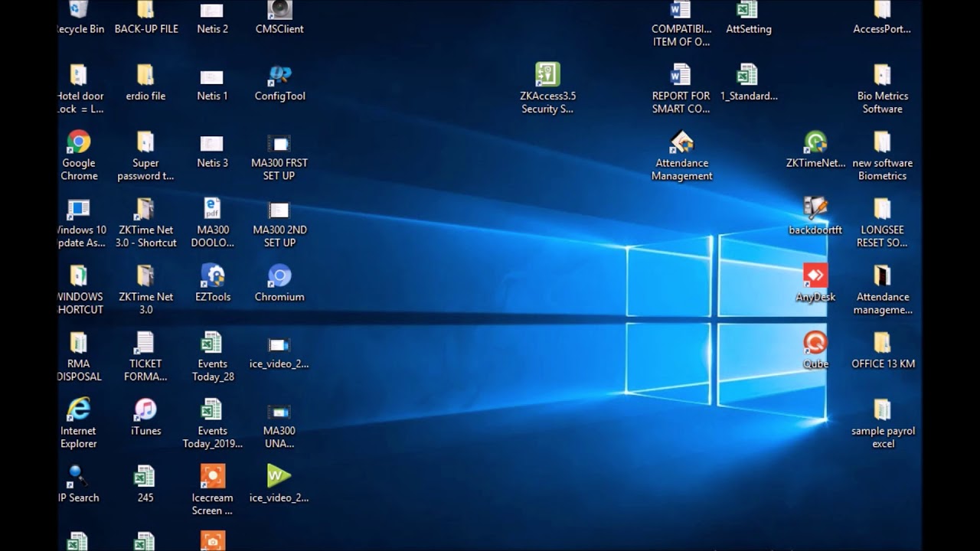Select the ZKAccess3.5 Security System icon

coord(547,89)
